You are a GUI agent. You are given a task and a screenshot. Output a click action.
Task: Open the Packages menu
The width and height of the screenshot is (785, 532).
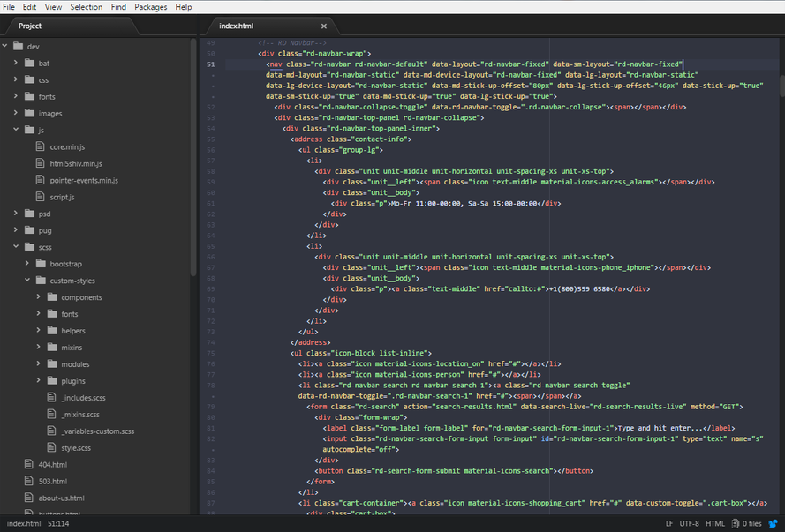pos(151,6)
